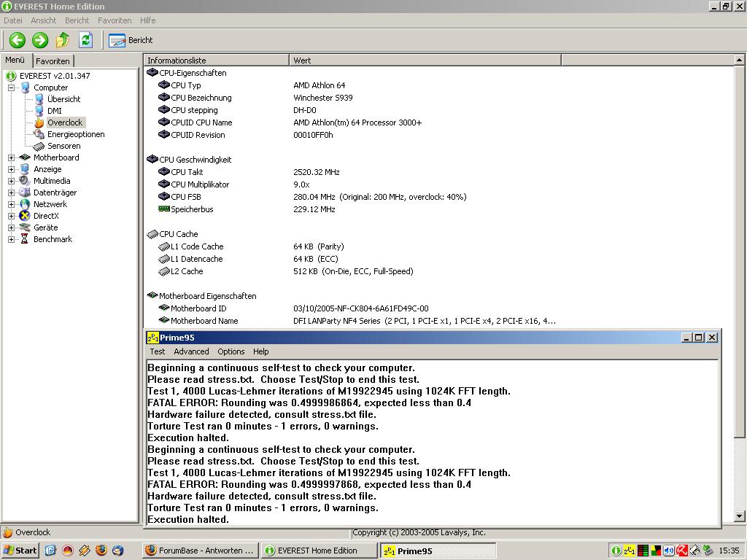
Task: Open the Test menu in Prime95
Action: pyautogui.click(x=158, y=351)
